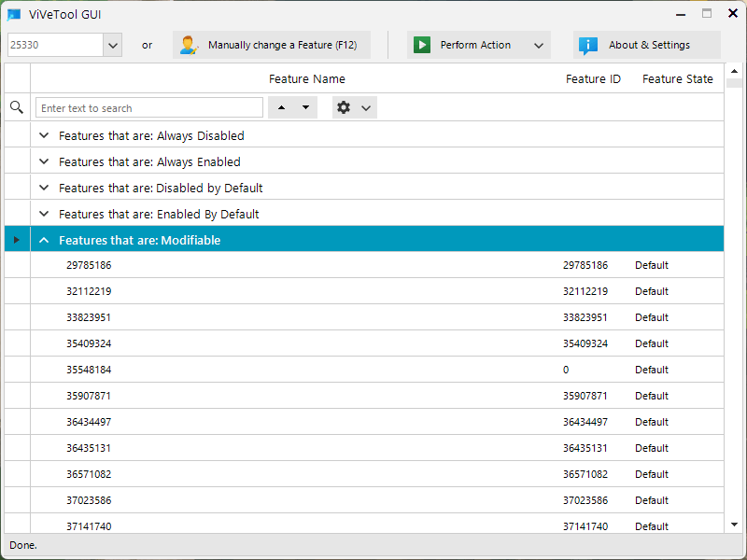Maximize the ViVeTool GUI window
747x560 pixels.
707,14
